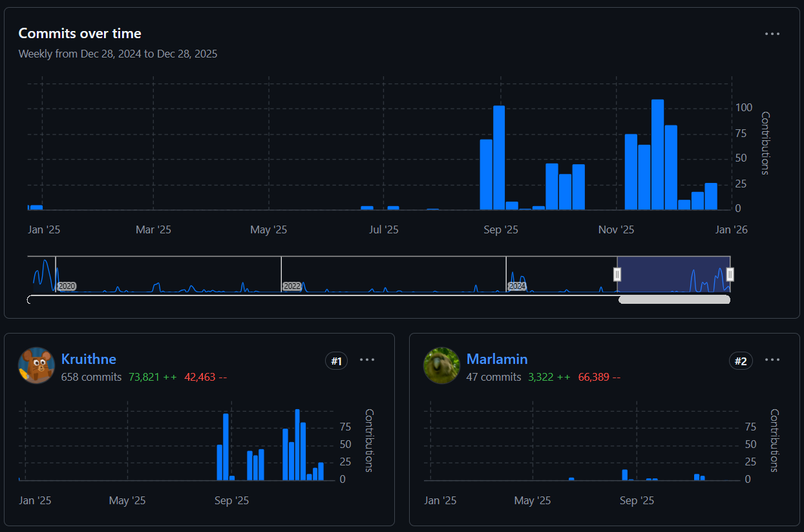Click the #2 rank badge
The height and width of the screenshot is (532, 804).
tap(741, 361)
